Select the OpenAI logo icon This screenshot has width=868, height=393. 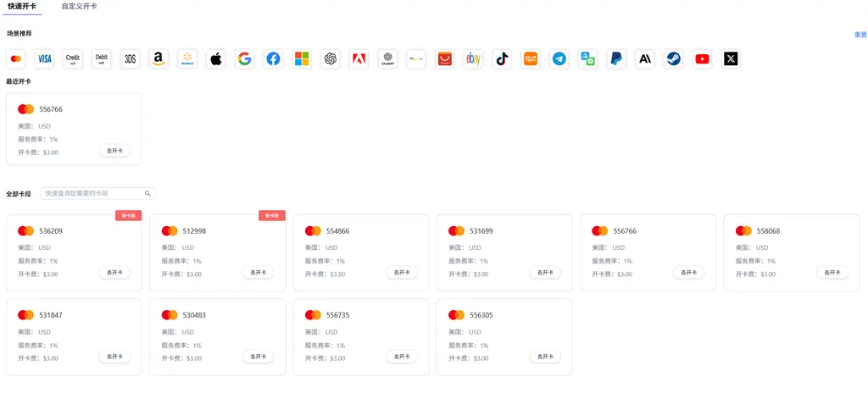331,58
